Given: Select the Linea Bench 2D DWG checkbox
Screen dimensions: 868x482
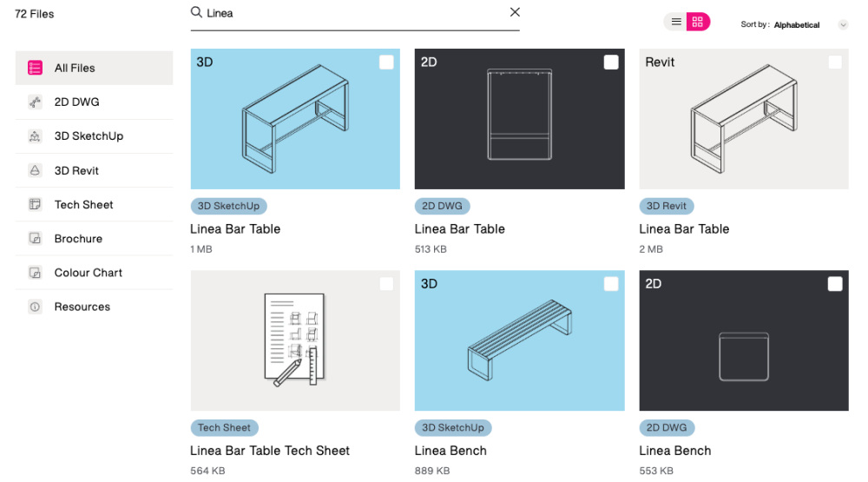Looking at the screenshot, I should [835, 284].
